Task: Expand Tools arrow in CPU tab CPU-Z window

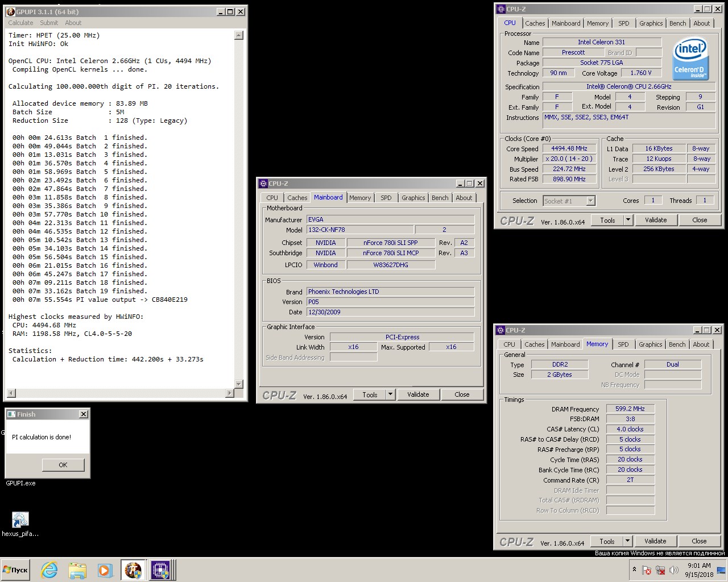Action: pos(628,220)
